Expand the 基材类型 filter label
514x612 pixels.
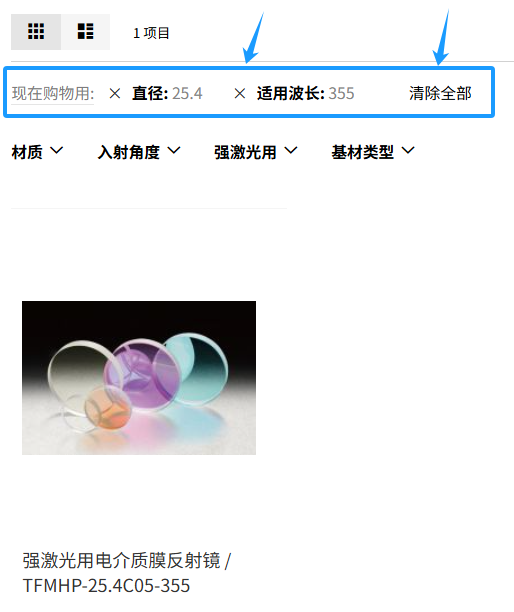click(x=363, y=152)
